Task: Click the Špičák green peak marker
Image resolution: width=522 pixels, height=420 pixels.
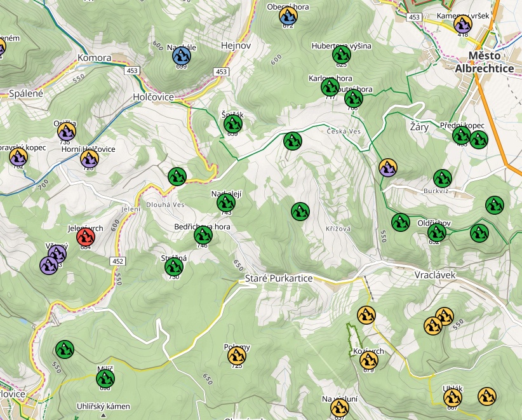Action: pyautogui.click(x=233, y=125)
